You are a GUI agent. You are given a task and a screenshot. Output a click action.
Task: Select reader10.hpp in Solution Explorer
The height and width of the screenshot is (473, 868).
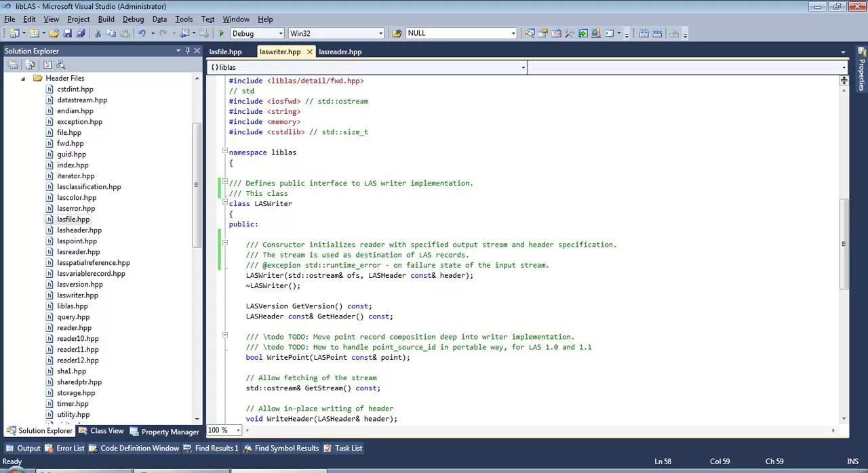click(x=78, y=339)
